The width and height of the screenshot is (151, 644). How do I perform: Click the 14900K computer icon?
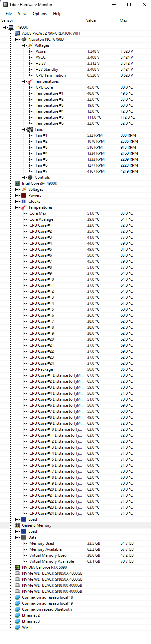click(11, 27)
